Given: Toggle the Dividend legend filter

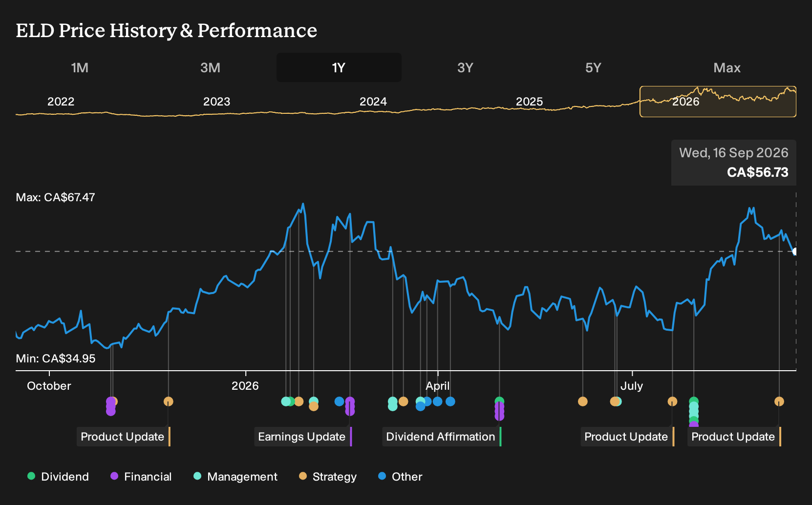Looking at the screenshot, I should 58,476.
